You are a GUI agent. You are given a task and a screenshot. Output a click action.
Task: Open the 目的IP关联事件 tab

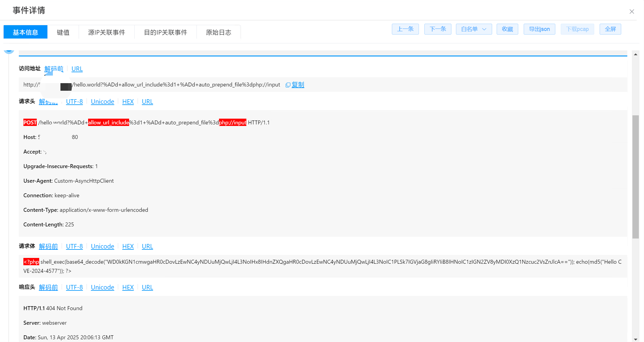point(166,32)
